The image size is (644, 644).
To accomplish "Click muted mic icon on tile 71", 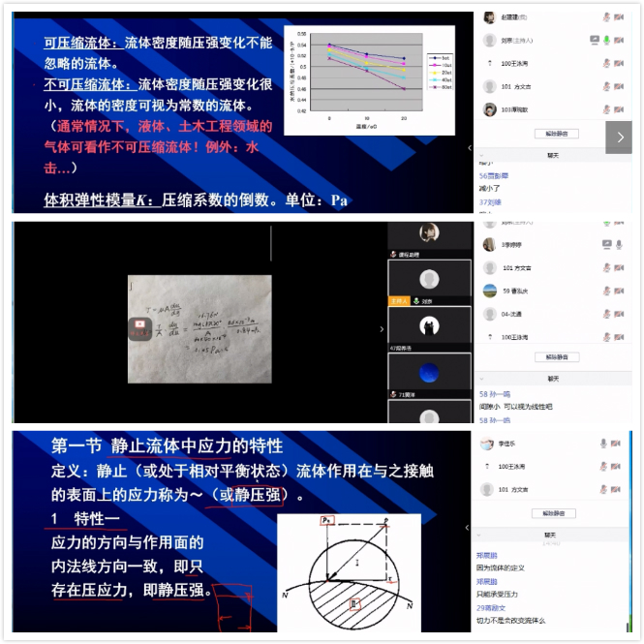I will click(x=393, y=394).
